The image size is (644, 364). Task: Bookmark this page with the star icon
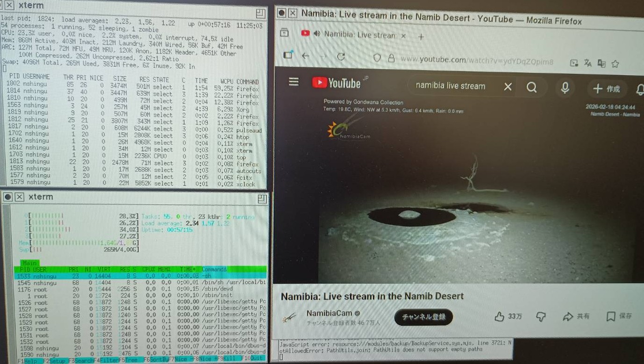(615, 64)
